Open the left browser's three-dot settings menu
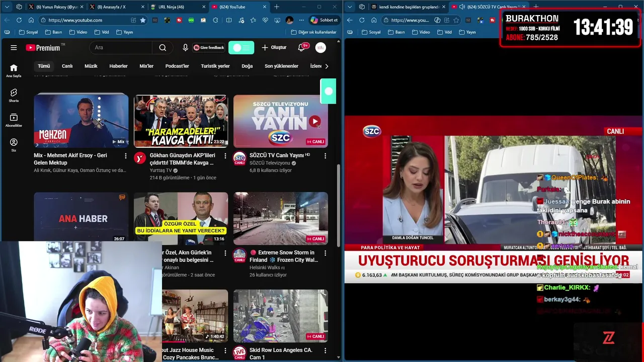The height and width of the screenshot is (362, 644). point(301,20)
